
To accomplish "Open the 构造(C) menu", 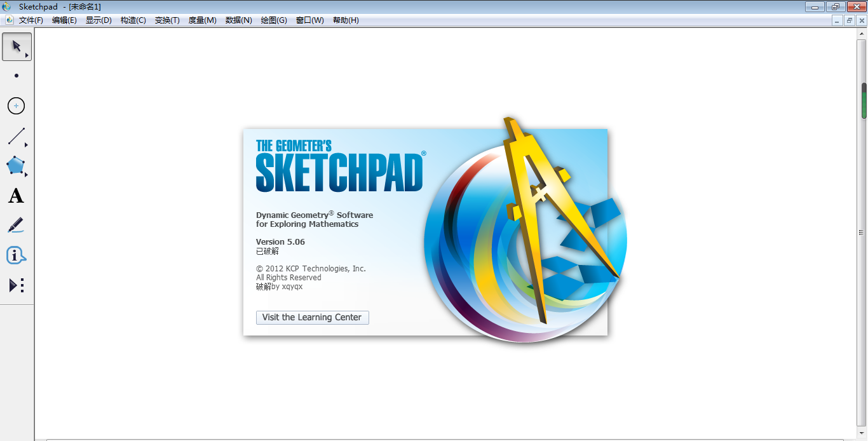I will pos(133,20).
